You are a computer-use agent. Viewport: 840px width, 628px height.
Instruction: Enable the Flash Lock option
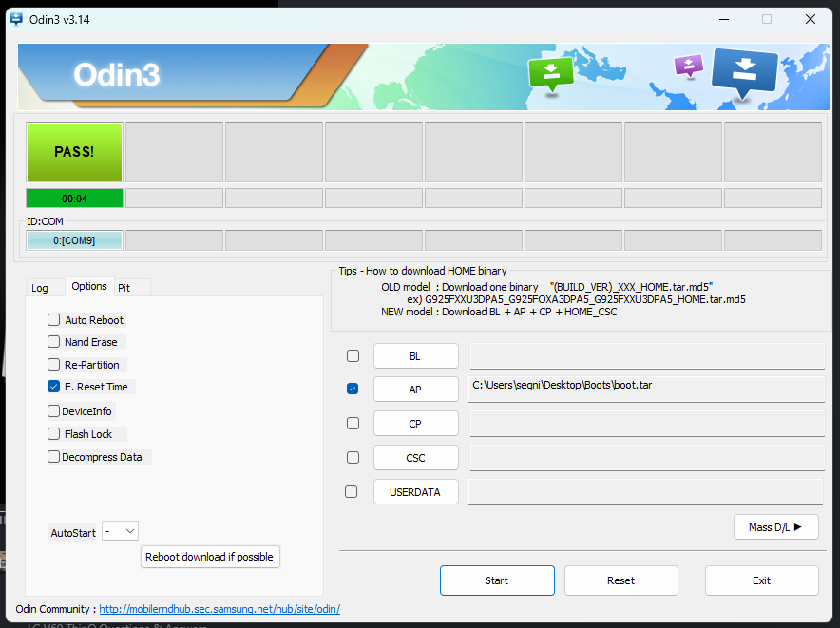point(53,433)
